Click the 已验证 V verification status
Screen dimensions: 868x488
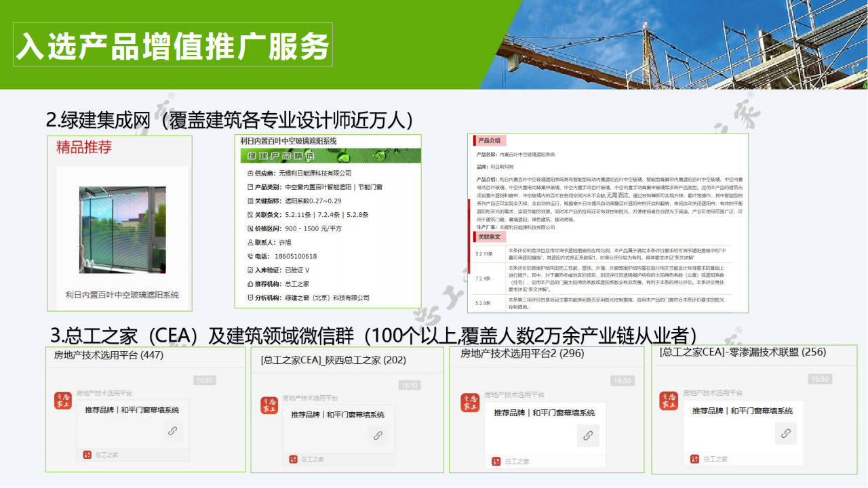coord(297,270)
